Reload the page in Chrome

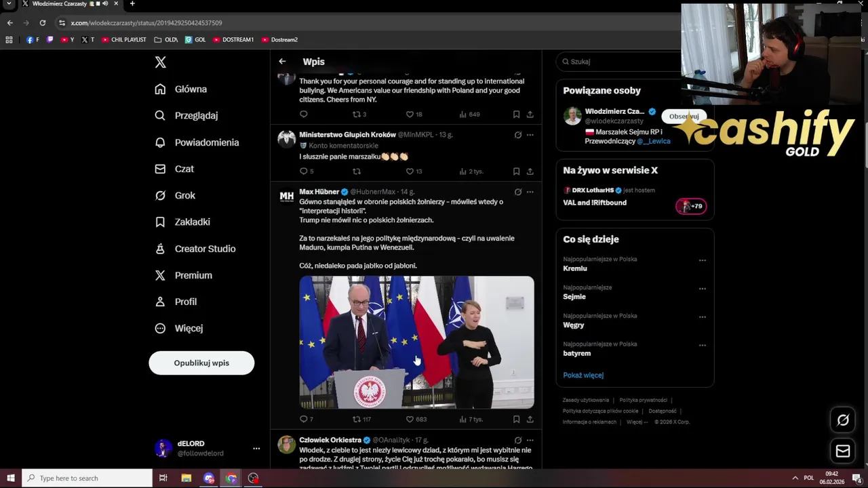pos(43,22)
